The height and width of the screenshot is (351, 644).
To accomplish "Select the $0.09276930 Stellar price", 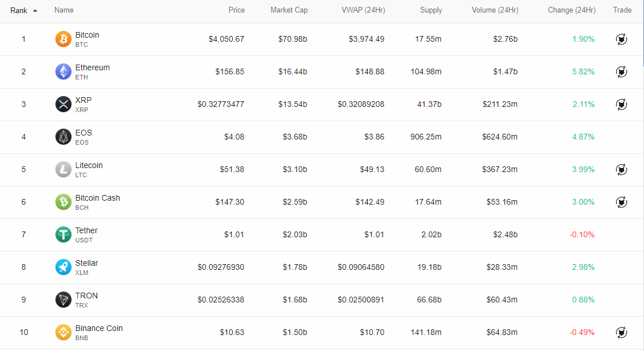I will point(221,268).
